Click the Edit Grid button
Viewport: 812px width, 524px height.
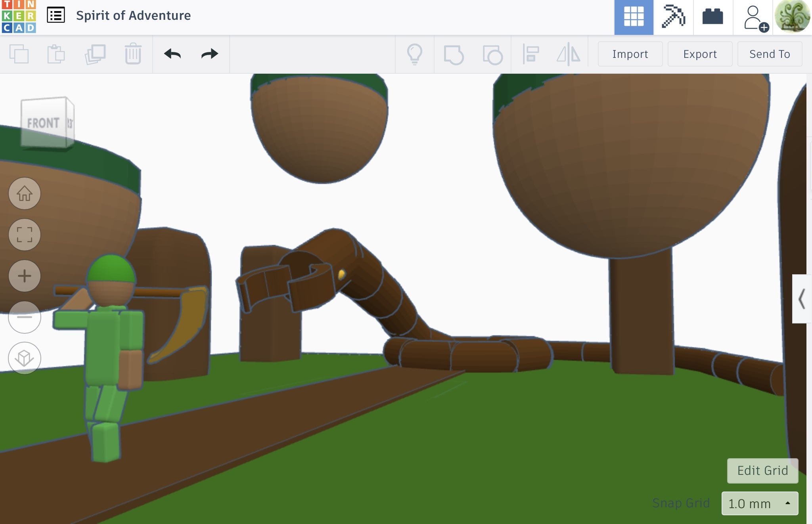(762, 470)
